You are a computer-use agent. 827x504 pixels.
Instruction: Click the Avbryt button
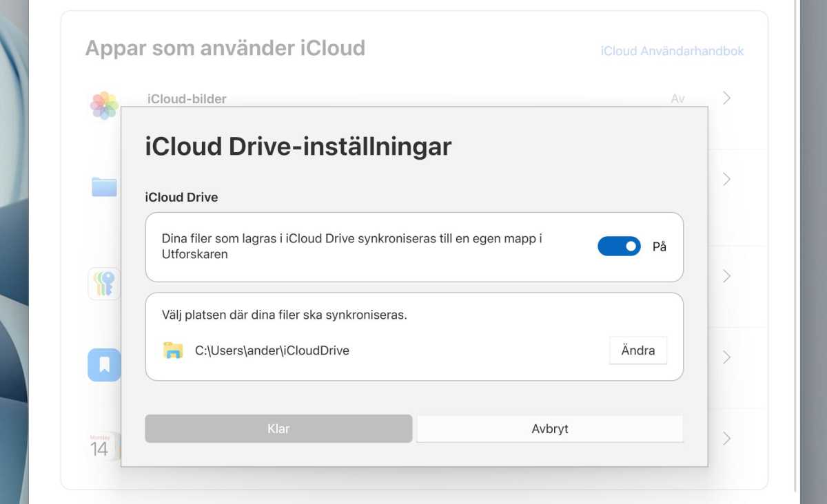tap(549, 428)
